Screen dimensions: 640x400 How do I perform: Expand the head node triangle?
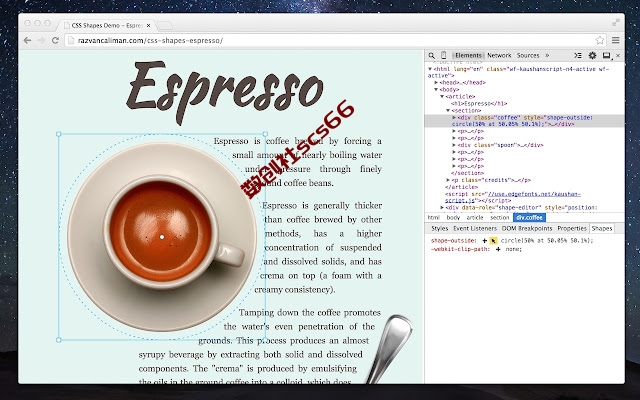click(x=436, y=82)
